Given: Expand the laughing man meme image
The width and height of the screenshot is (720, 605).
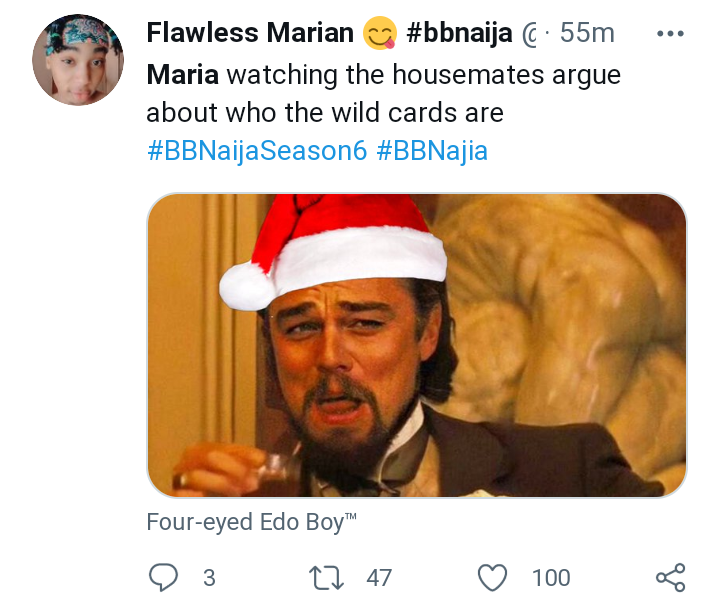Looking at the screenshot, I should (x=417, y=345).
